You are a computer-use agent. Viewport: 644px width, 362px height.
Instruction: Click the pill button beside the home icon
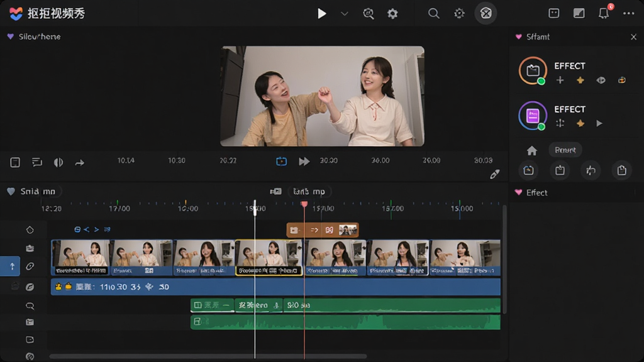[565, 150]
